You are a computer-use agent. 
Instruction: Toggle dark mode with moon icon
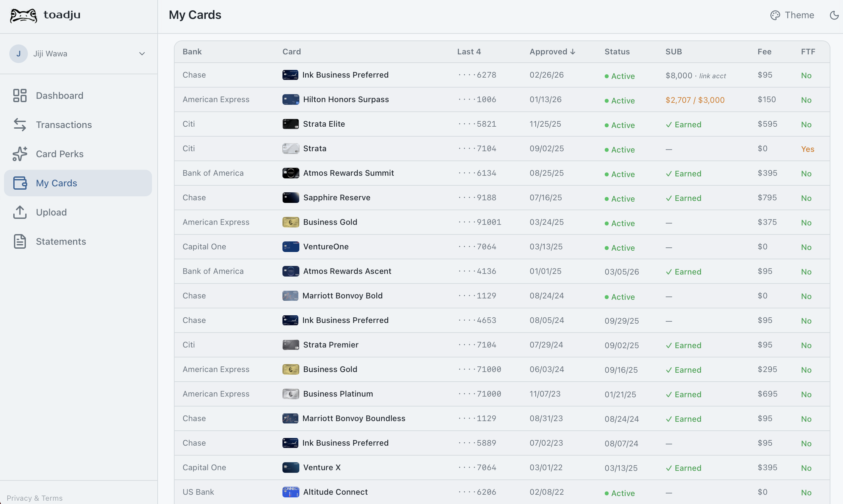[x=834, y=15]
